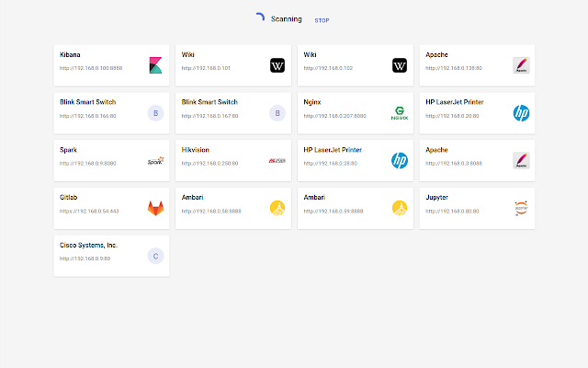
Task: Select the Spark card title
Action: click(68, 150)
